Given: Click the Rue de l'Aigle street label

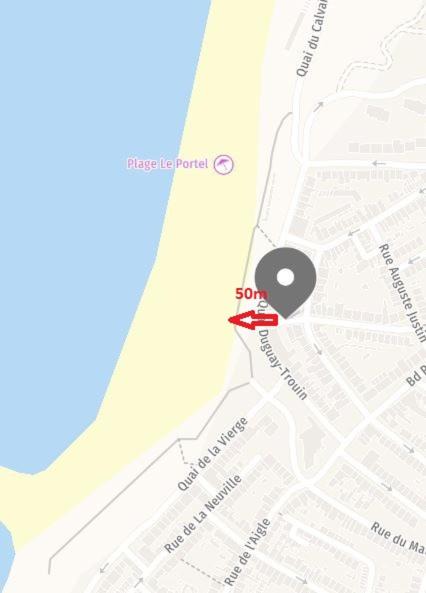Looking at the screenshot, I should click(247, 552).
